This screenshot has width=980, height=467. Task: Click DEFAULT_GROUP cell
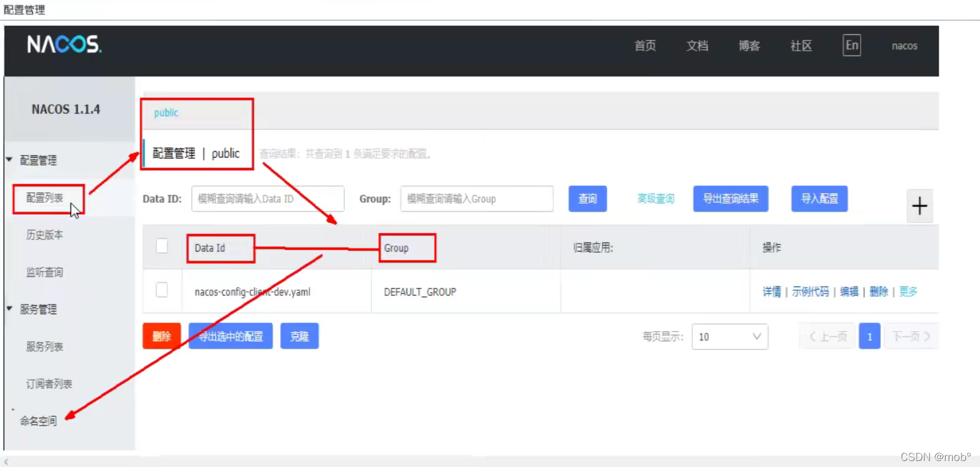420,292
